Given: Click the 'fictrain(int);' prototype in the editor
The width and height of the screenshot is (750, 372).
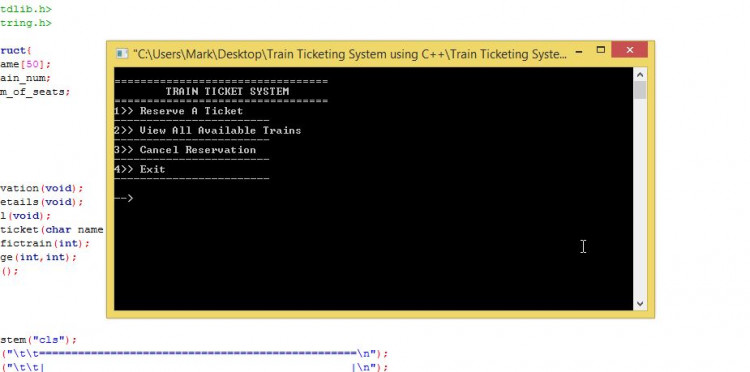Looking at the screenshot, I should [x=45, y=243].
